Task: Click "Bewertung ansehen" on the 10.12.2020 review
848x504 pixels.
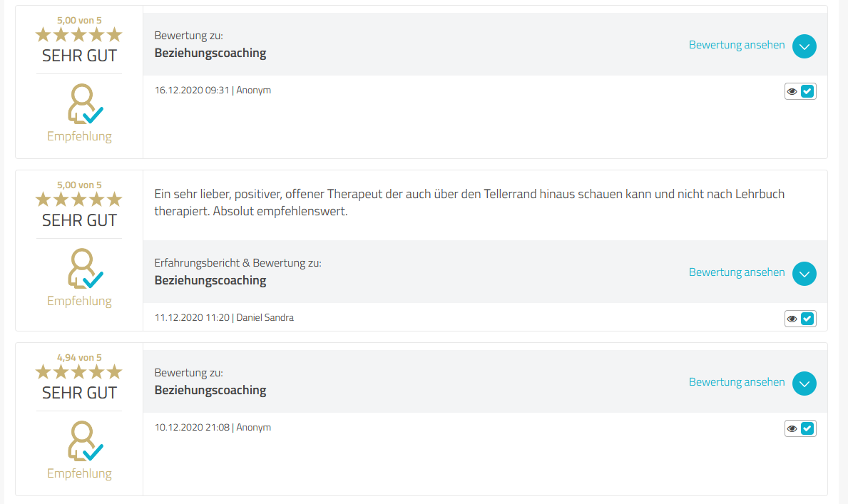Action: tap(737, 382)
